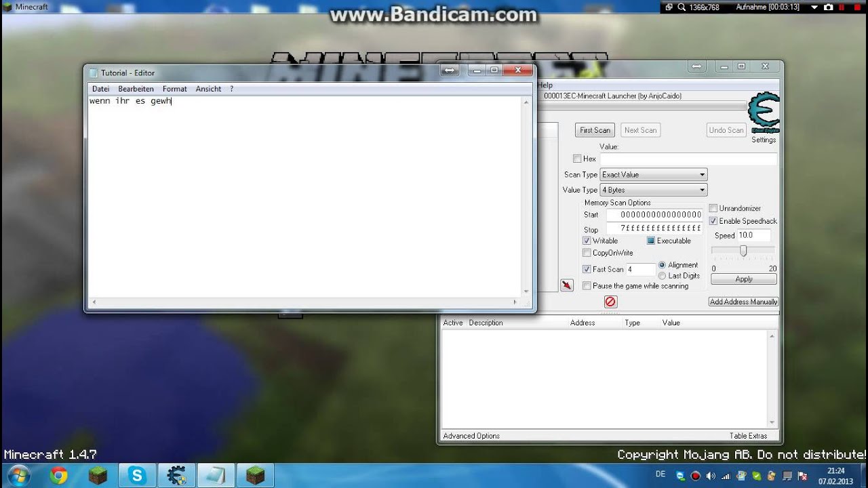Disable the Enable Speedhack checkbox

[713, 221]
